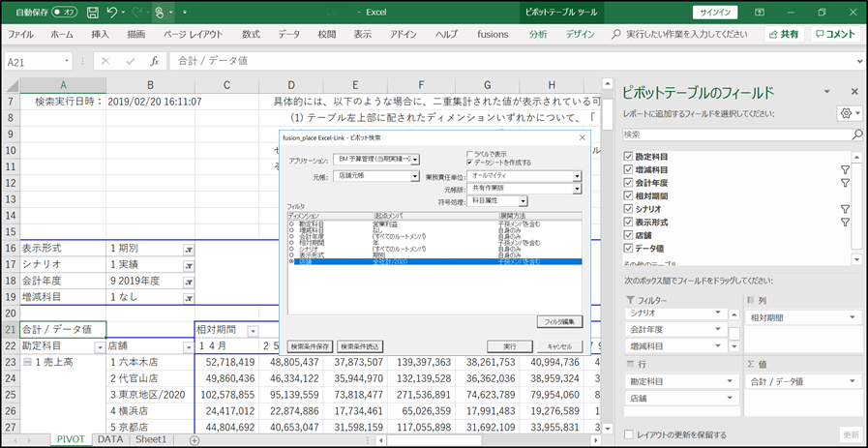
Task: Switch to the DATA sheet tab
Action: pyautogui.click(x=110, y=439)
